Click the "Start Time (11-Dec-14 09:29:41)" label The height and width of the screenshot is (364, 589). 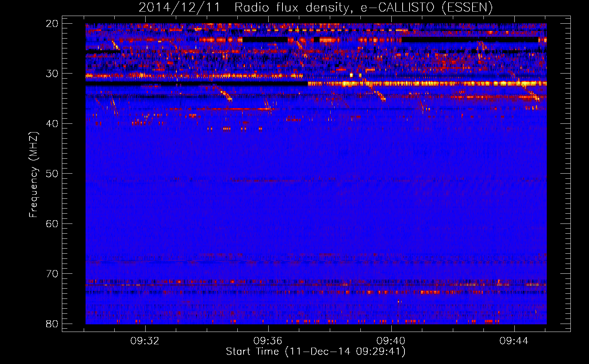(x=316, y=352)
